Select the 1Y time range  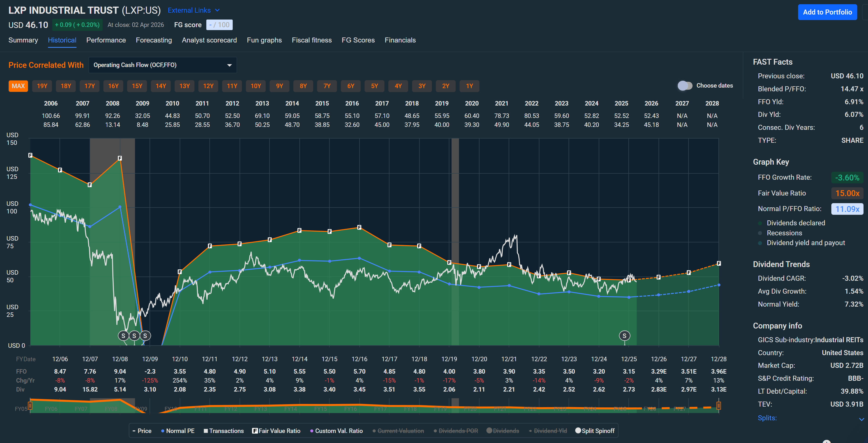(x=469, y=86)
